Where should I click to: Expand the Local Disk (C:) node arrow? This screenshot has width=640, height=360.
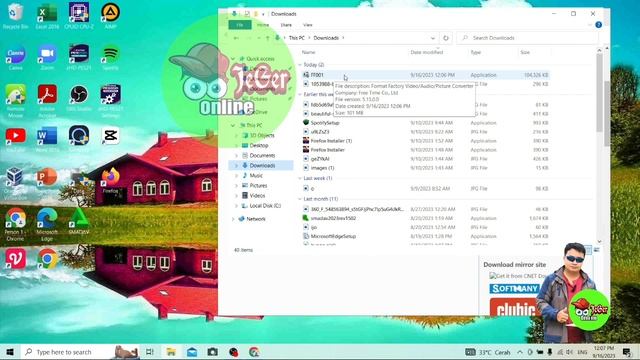(236, 206)
